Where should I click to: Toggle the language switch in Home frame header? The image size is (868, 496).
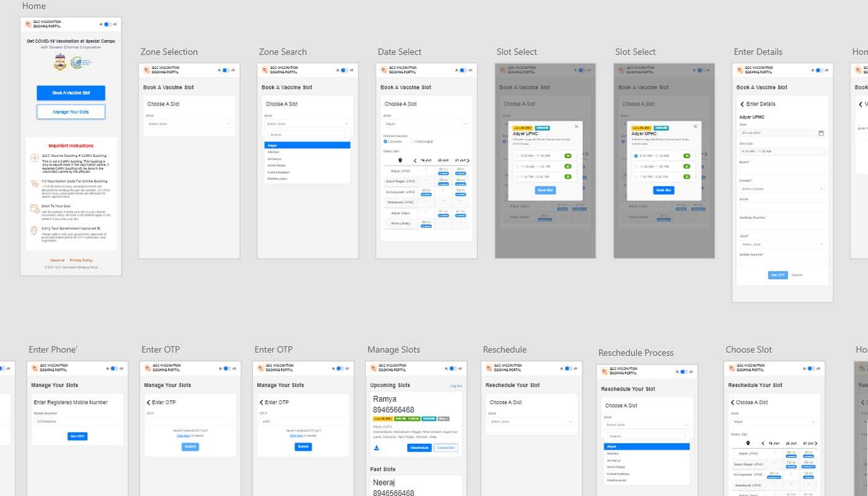coord(107,24)
